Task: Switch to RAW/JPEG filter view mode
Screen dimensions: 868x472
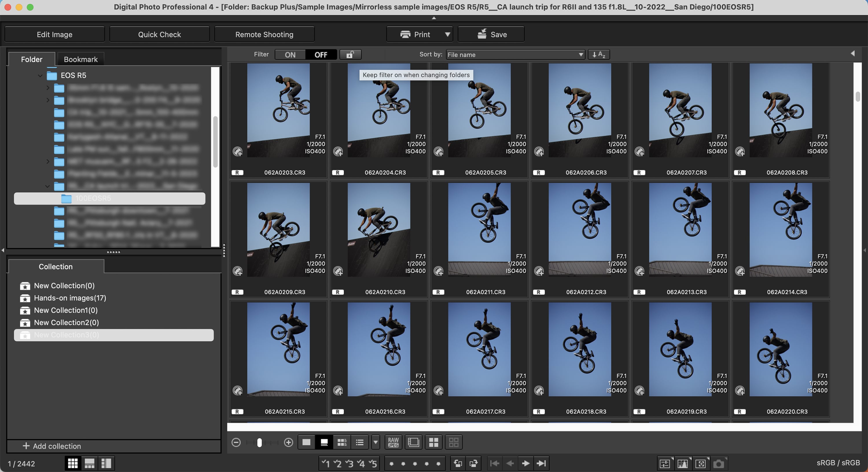Action: pos(393,442)
